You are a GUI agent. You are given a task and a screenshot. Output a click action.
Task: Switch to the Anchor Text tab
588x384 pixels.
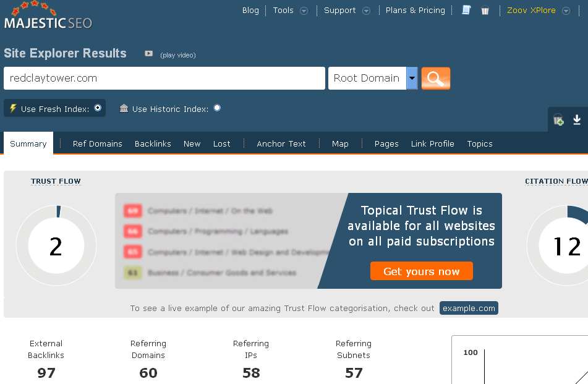click(x=281, y=144)
